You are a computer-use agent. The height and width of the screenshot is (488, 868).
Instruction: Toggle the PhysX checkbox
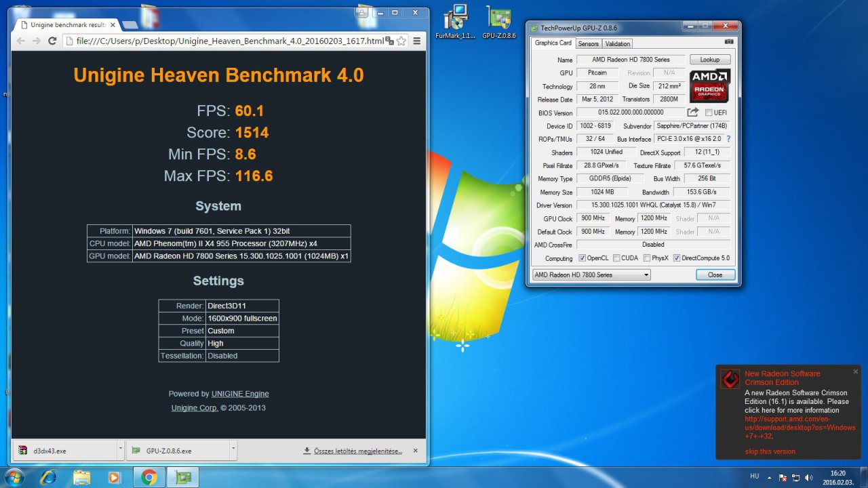pos(647,258)
